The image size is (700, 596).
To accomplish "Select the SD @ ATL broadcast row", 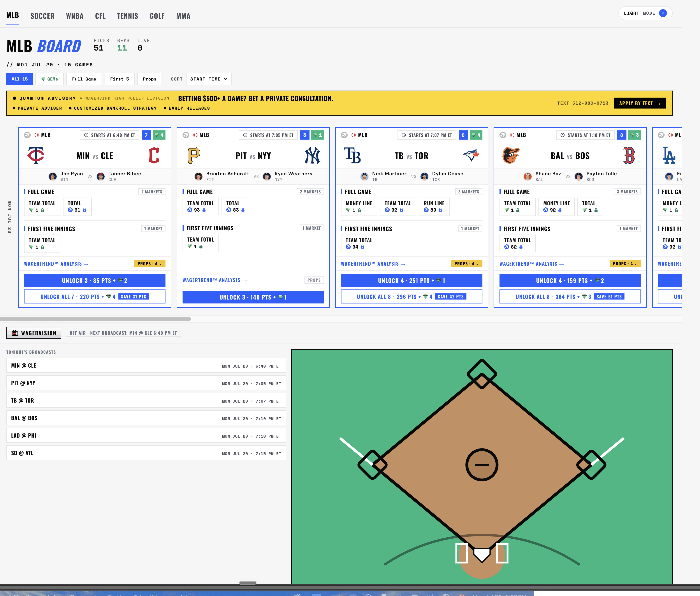I will point(146,453).
